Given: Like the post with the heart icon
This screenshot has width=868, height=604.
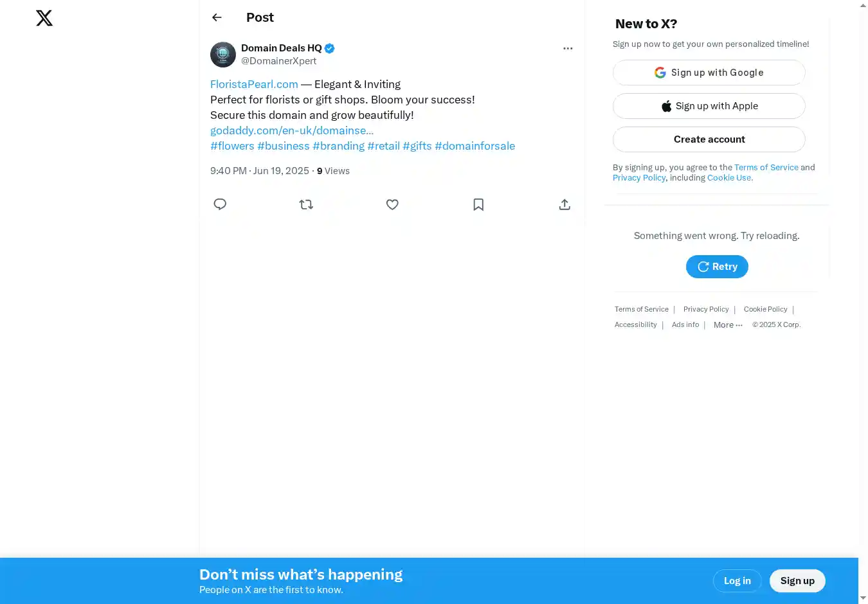Looking at the screenshot, I should click(x=392, y=204).
